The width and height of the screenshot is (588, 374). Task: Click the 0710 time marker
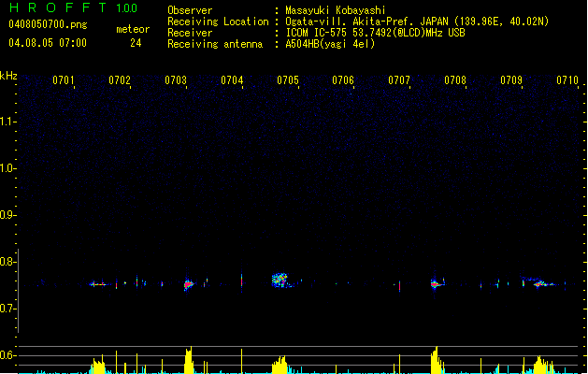point(567,80)
